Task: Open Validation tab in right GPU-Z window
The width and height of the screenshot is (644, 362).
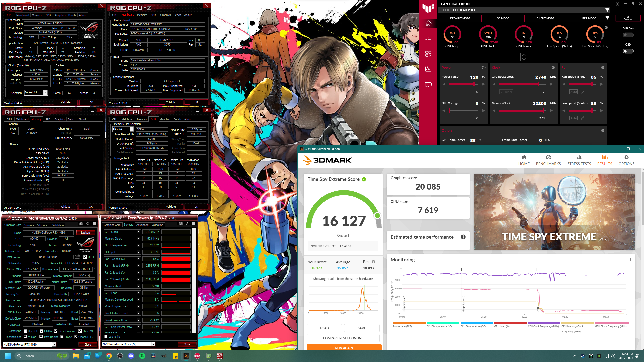Action: (157, 225)
